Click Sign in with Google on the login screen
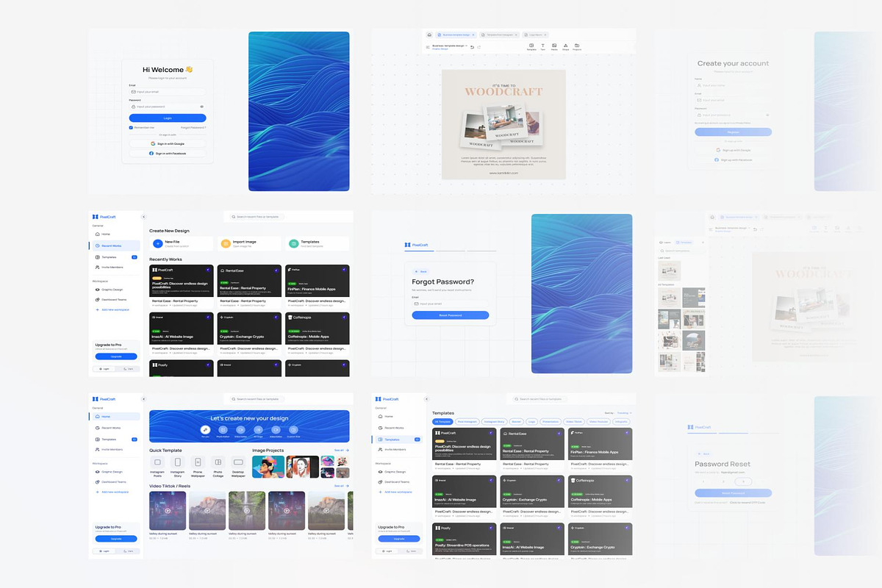 point(168,143)
